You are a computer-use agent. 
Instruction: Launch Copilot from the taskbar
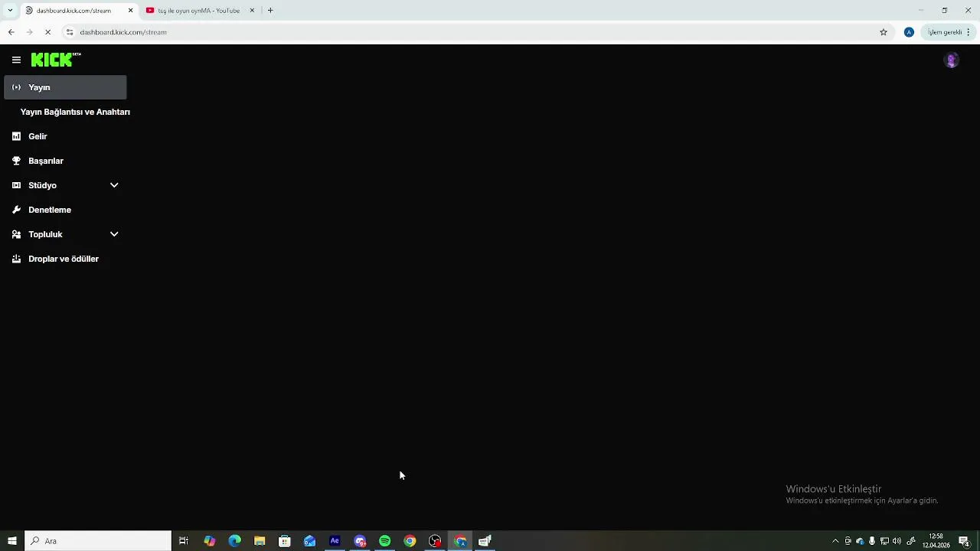tap(209, 541)
